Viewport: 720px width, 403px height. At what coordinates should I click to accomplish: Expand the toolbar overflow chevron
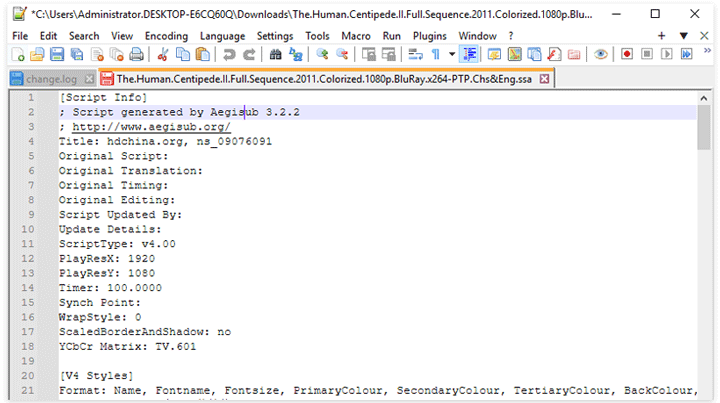coord(707,50)
